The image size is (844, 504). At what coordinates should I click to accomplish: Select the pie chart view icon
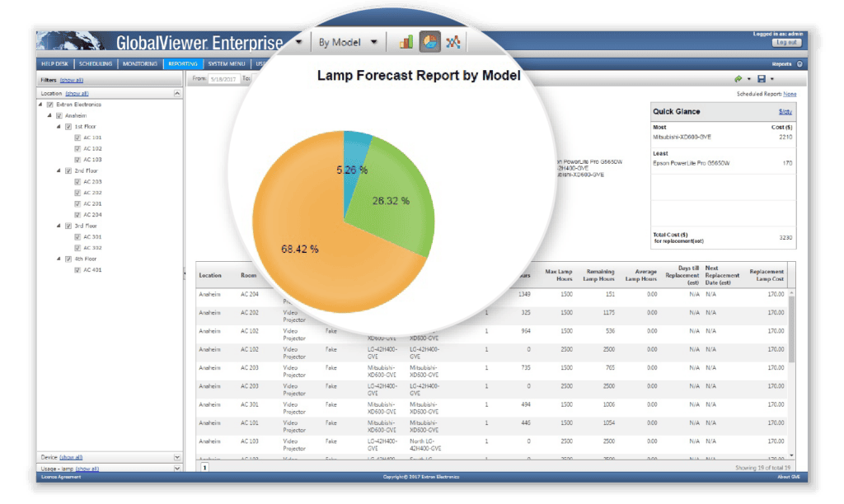click(429, 42)
